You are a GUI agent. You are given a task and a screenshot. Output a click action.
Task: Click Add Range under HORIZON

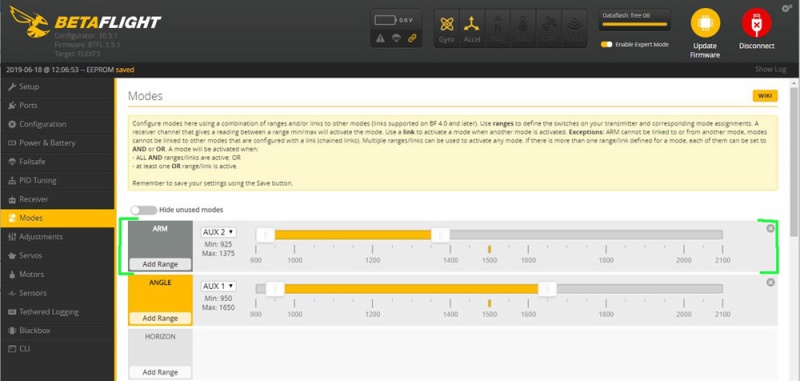(160, 372)
